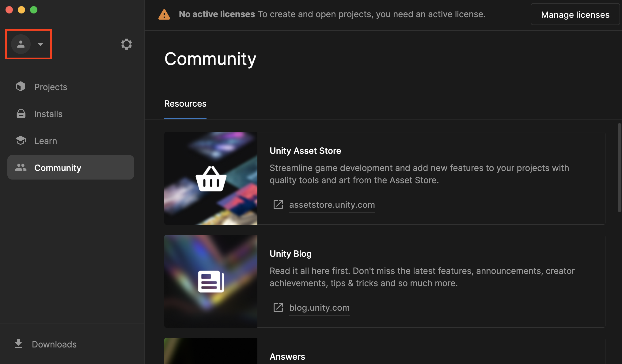Follow the blog.unity.com link
This screenshot has height=364, width=622.
pyautogui.click(x=319, y=308)
